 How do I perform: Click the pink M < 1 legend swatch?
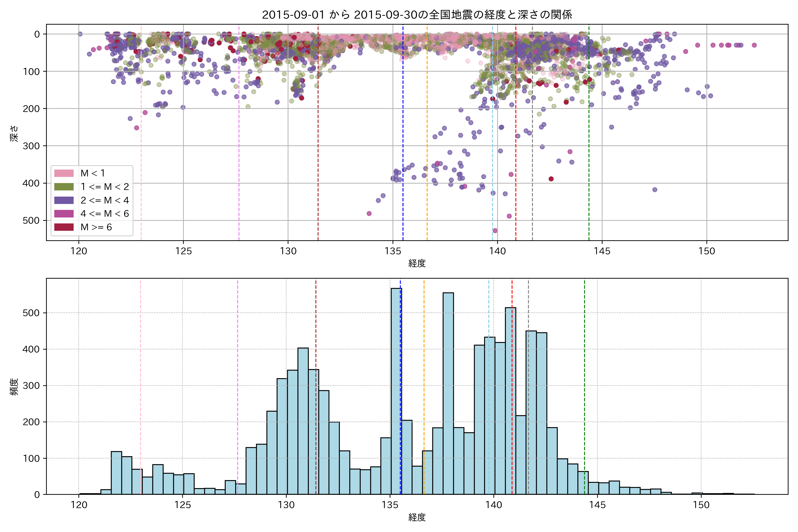(x=64, y=173)
